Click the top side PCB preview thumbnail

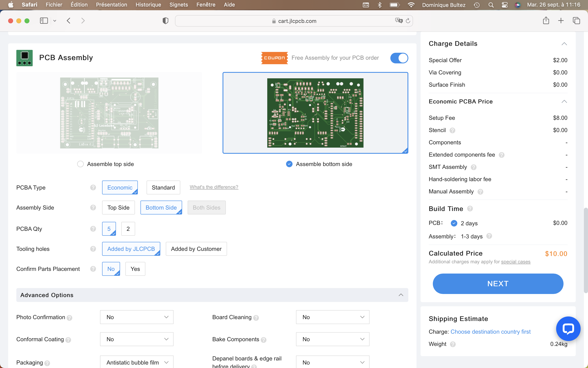point(109,113)
